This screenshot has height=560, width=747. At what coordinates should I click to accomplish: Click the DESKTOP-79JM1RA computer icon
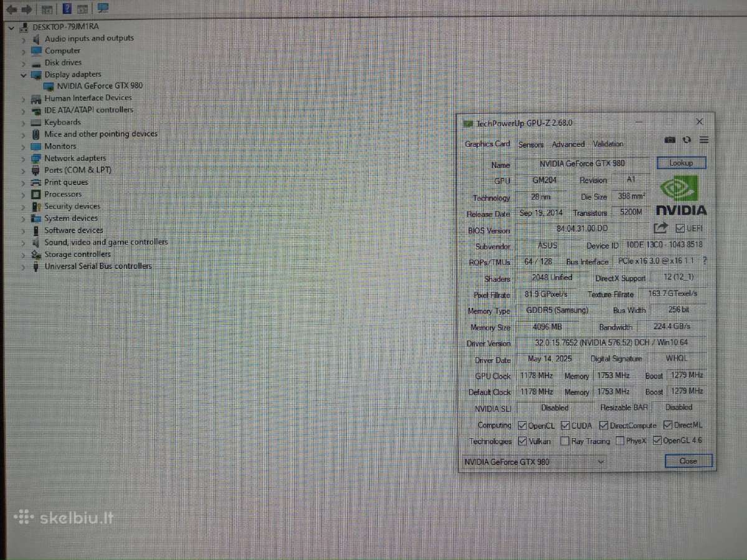click(24, 27)
